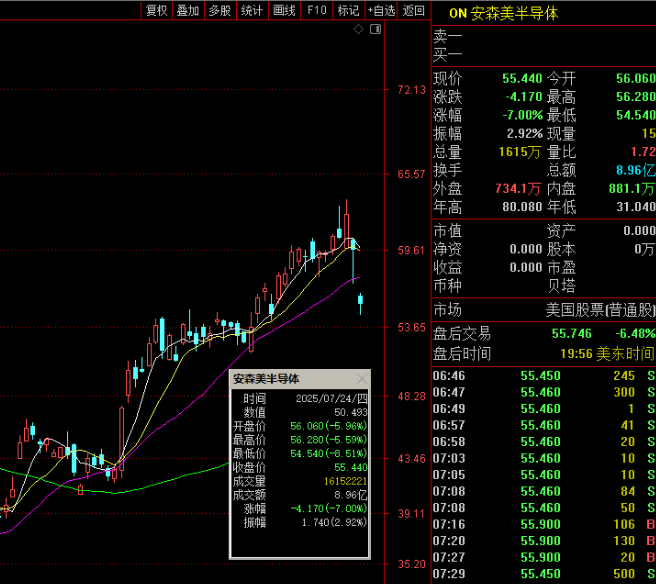The image size is (656, 584).
Task: Click the 48.28 price axis label
Action: (x=411, y=396)
